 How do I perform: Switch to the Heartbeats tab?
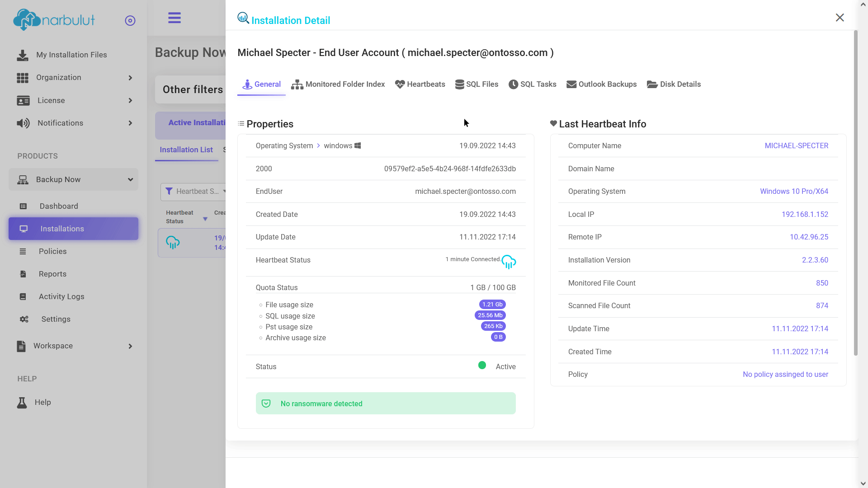pos(420,84)
